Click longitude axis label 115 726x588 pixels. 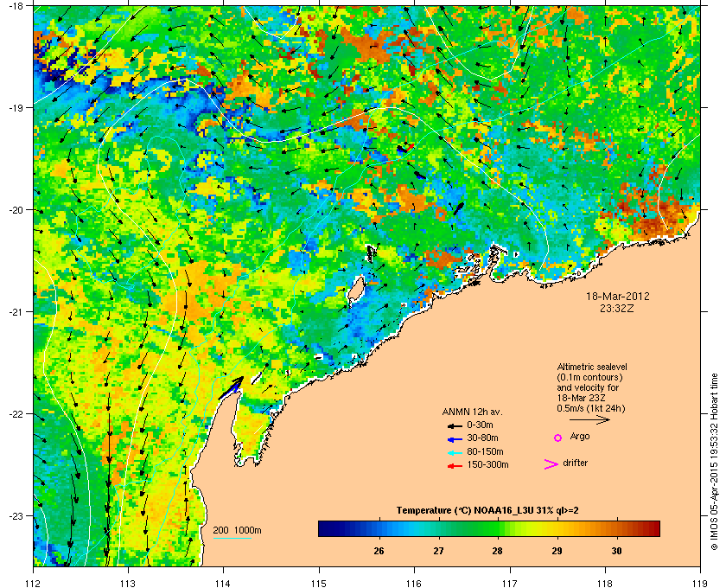coord(319,584)
